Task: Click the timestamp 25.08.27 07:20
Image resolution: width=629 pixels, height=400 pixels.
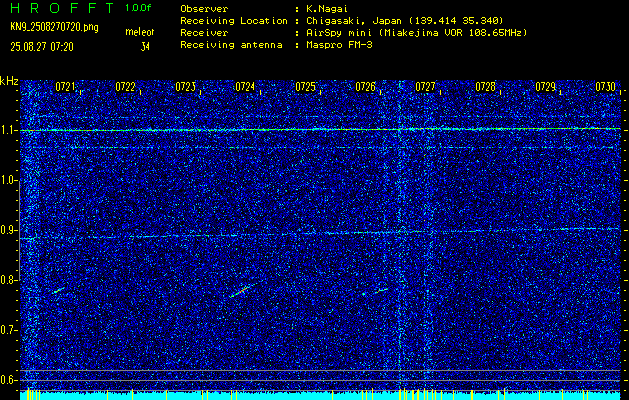Action: pos(42,47)
